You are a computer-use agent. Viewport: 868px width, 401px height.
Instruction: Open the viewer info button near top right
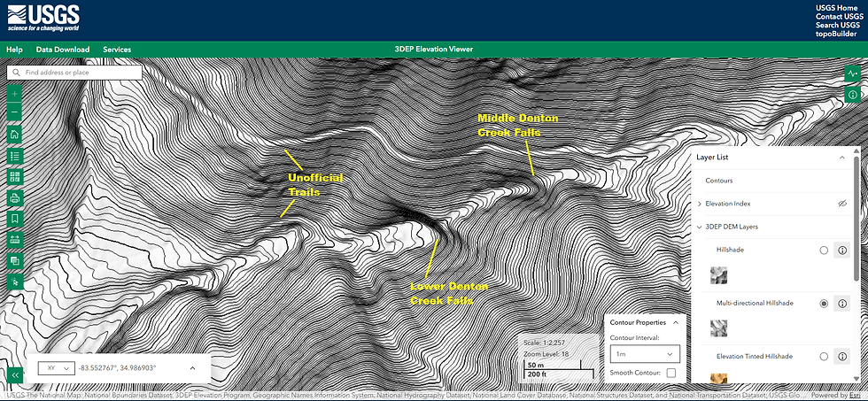tap(852, 95)
